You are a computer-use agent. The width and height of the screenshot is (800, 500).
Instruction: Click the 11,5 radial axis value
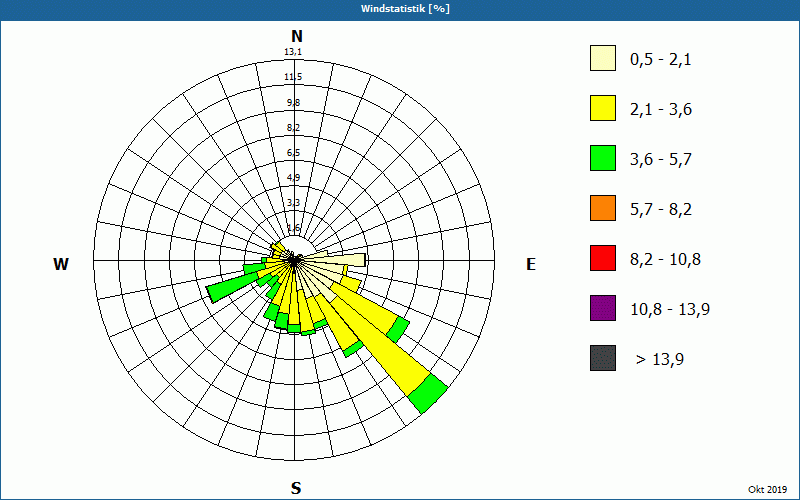tap(293, 77)
